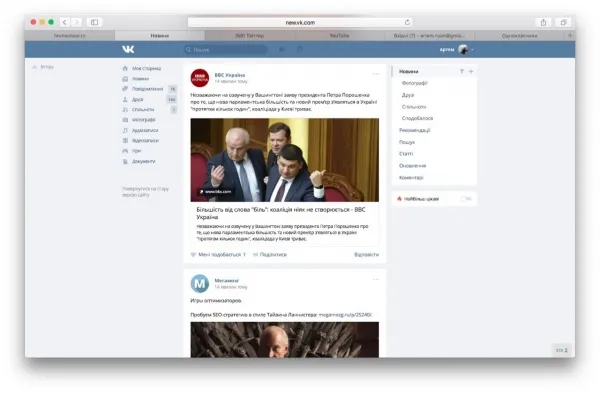
Task: Open the BBC Україна post options menu
Action: click(x=376, y=74)
